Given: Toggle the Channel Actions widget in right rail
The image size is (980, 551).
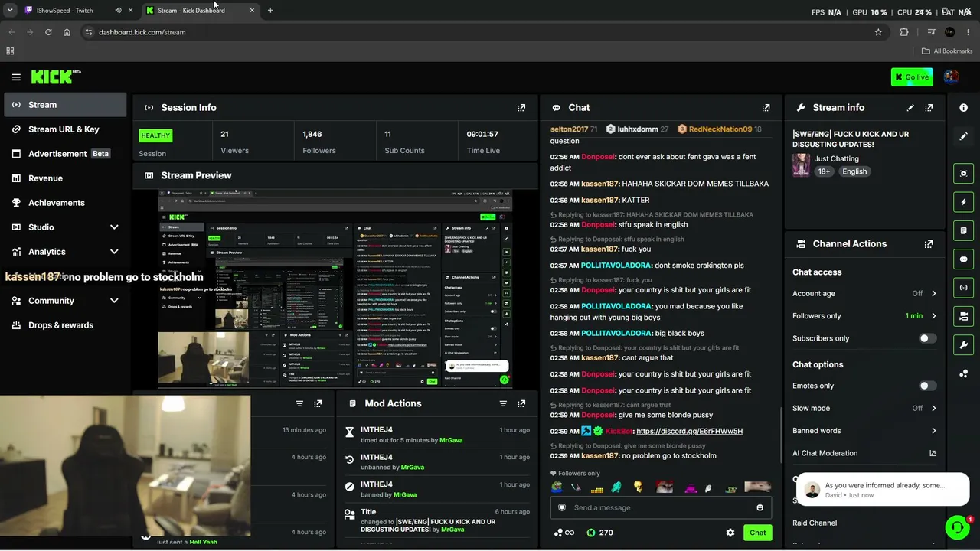Looking at the screenshot, I should (x=963, y=316).
